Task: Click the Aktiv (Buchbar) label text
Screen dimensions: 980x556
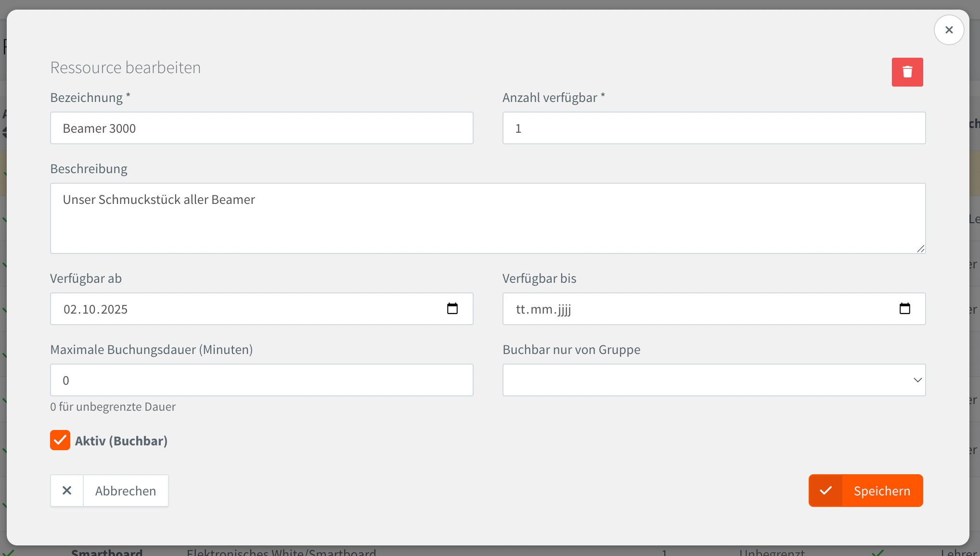Action: [x=121, y=441]
